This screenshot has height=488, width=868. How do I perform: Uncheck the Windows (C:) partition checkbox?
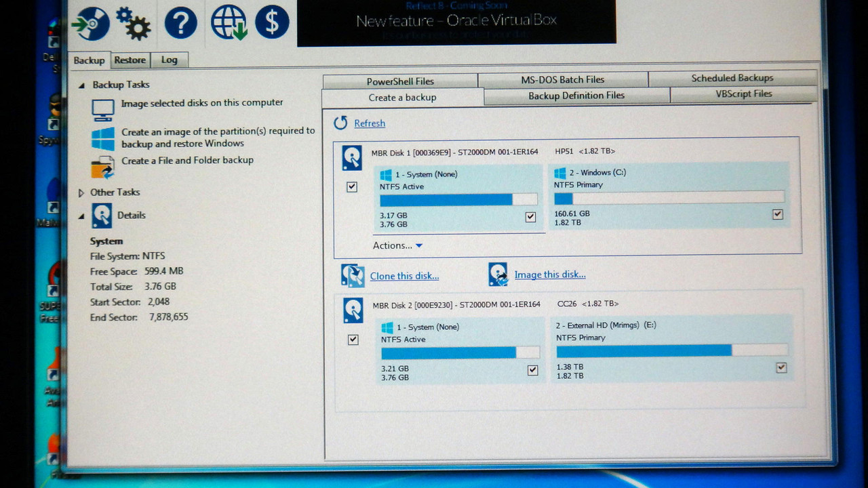click(778, 214)
